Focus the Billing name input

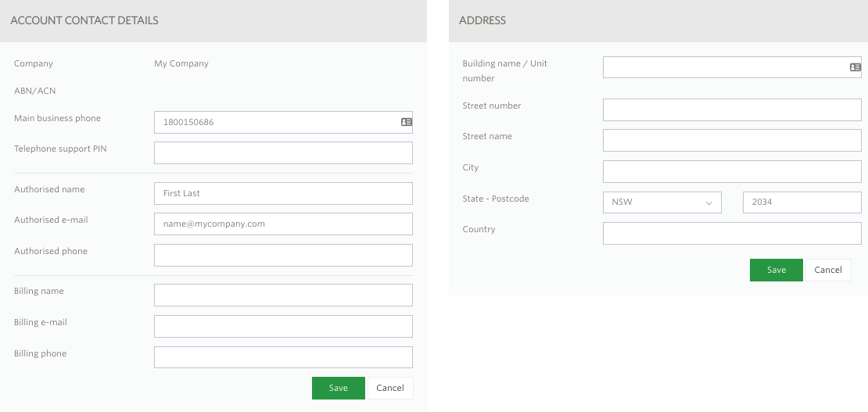pyautogui.click(x=283, y=296)
